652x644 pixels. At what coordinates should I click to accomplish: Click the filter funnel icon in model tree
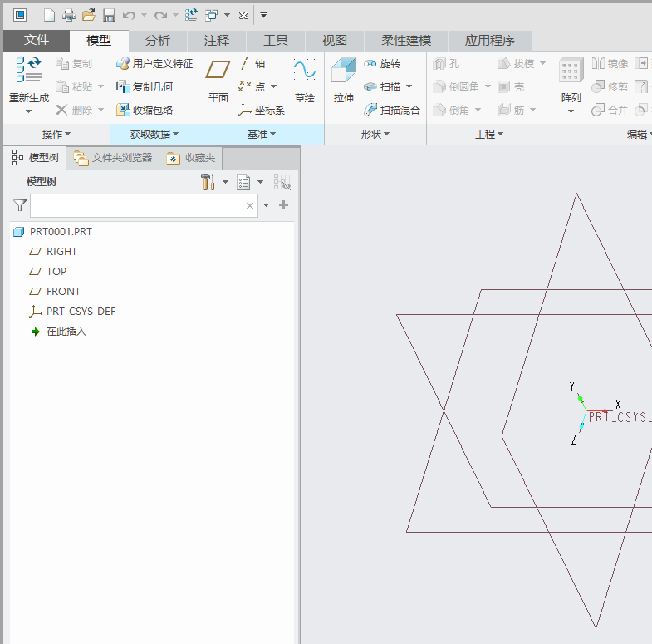pyautogui.click(x=20, y=205)
